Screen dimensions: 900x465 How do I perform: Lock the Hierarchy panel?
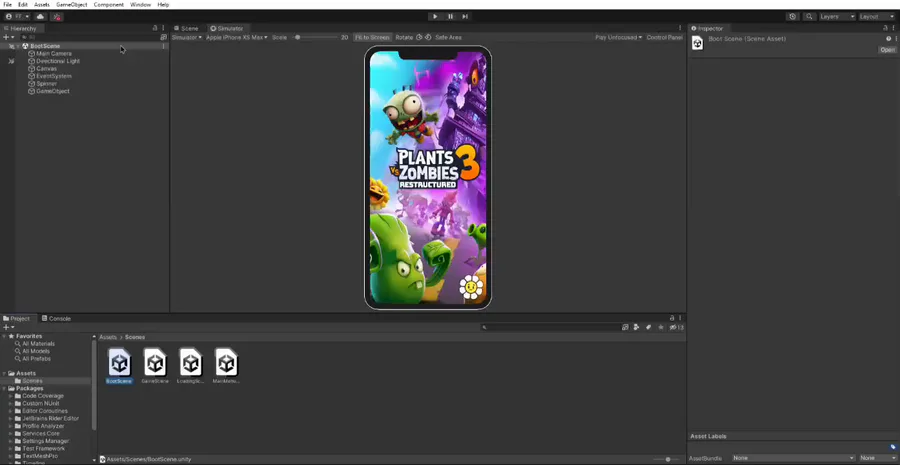[154, 28]
